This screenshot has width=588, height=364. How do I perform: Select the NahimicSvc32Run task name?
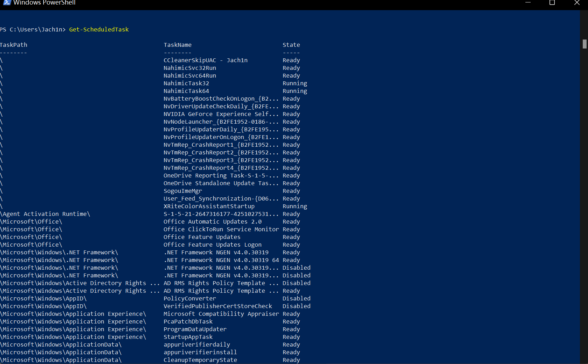tap(190, 68)
